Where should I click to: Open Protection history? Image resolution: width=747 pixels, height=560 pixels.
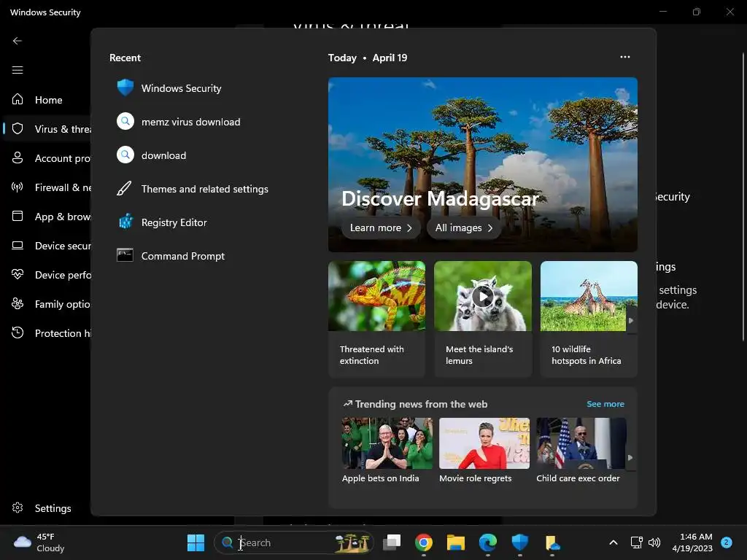47,332
